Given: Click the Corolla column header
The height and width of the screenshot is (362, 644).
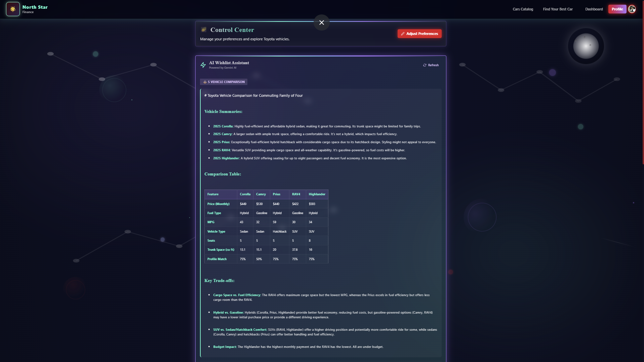Looking at the screenshot, I should click(245, 194).
